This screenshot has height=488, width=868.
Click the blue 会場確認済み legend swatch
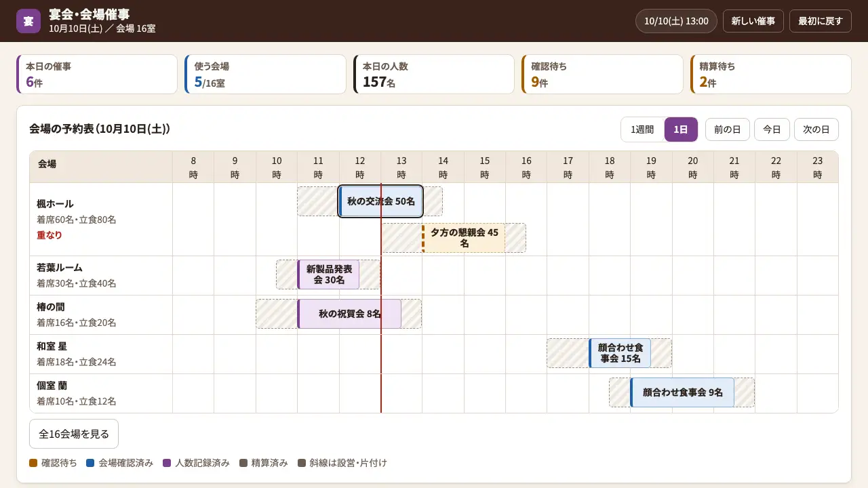[90, 463]
